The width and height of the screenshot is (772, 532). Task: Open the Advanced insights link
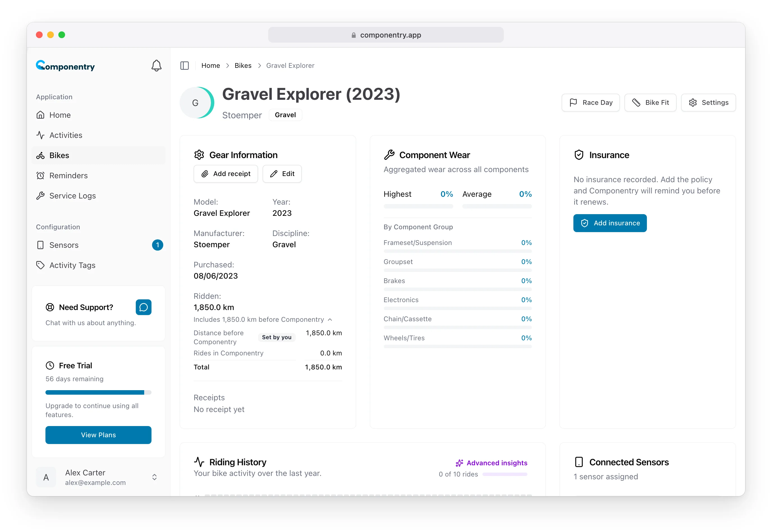491,463
